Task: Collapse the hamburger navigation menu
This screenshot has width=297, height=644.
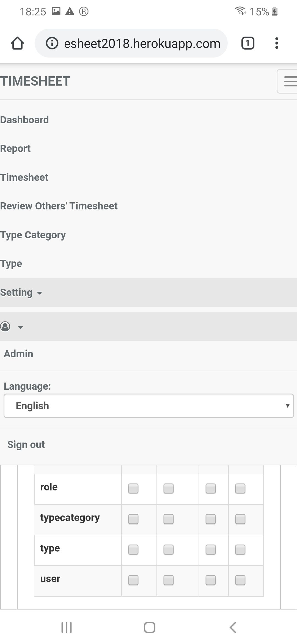Action: click(287, 81)
